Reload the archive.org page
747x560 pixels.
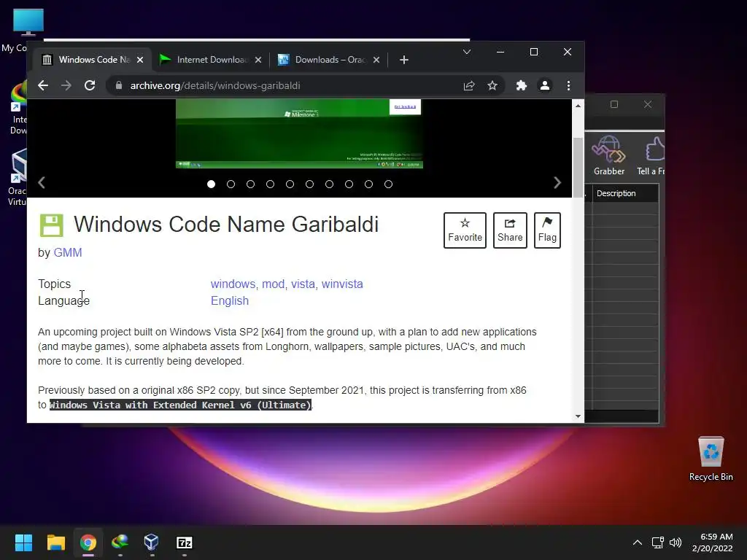coord(90,86)
